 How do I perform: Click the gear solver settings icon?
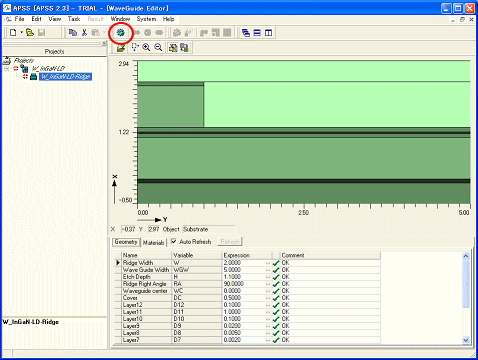121,33
